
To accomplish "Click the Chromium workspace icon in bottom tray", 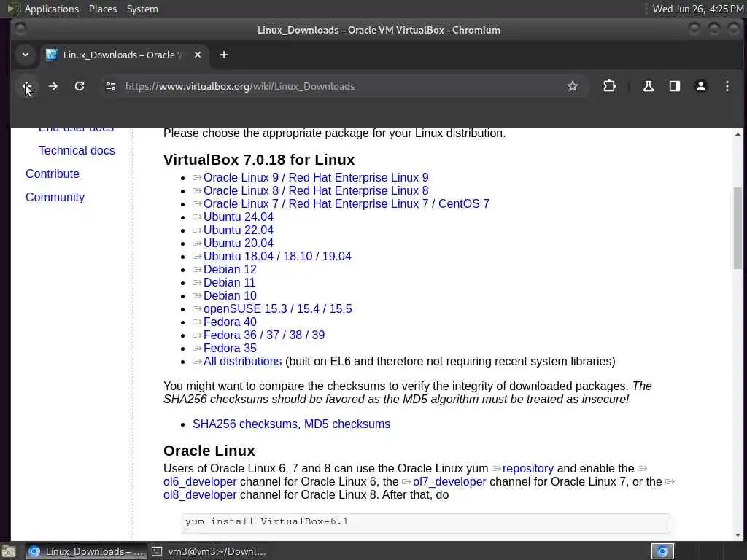I will [x=662, y=551].
